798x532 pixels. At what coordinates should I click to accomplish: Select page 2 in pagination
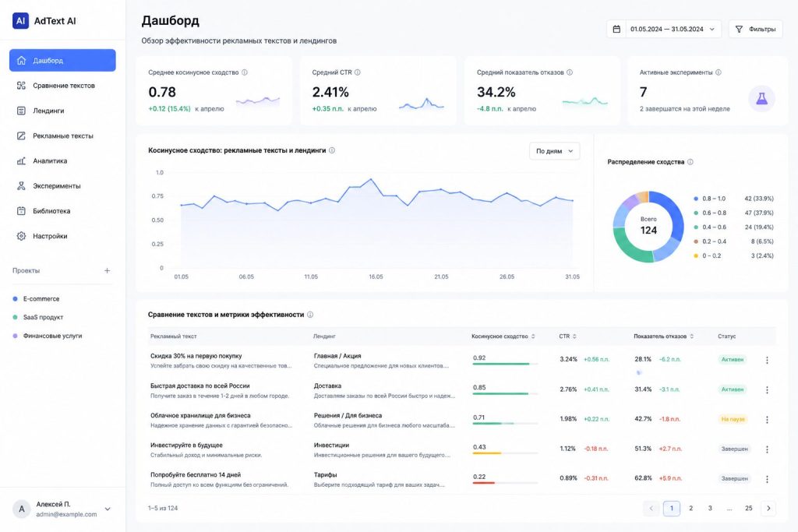(690, 508)
